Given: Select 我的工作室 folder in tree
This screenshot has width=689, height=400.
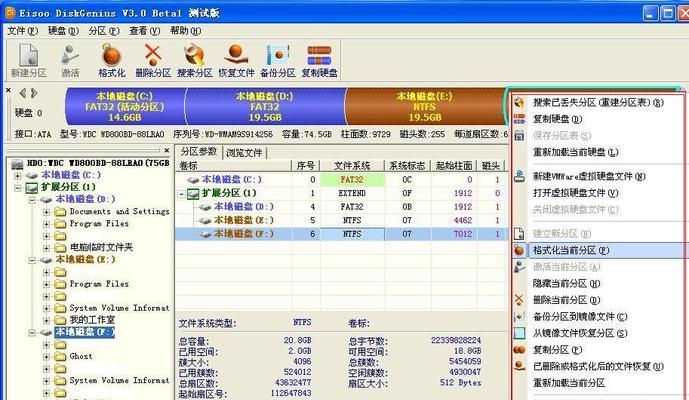Looking at the screenshot, I should [92, 320].
